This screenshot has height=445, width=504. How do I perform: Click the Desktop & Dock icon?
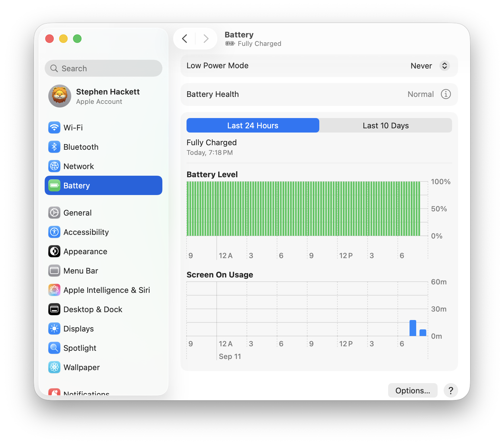(x=54, y=309)
